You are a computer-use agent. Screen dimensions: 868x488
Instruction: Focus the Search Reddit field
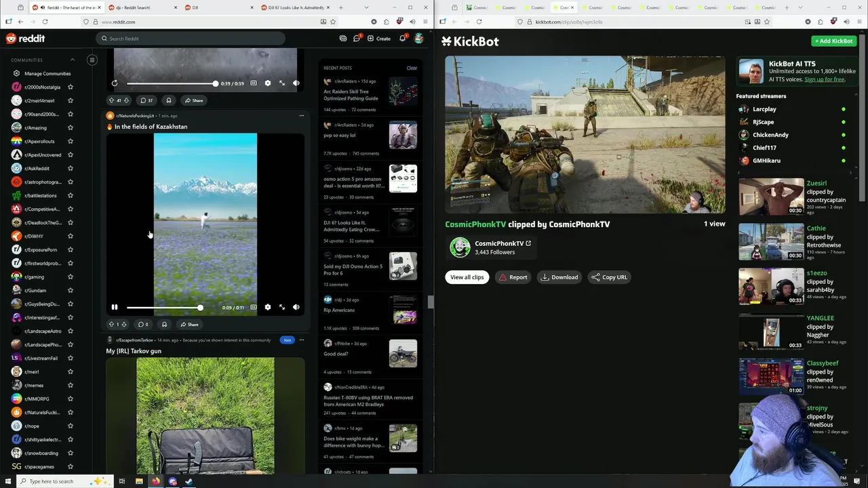click(190, 39)
